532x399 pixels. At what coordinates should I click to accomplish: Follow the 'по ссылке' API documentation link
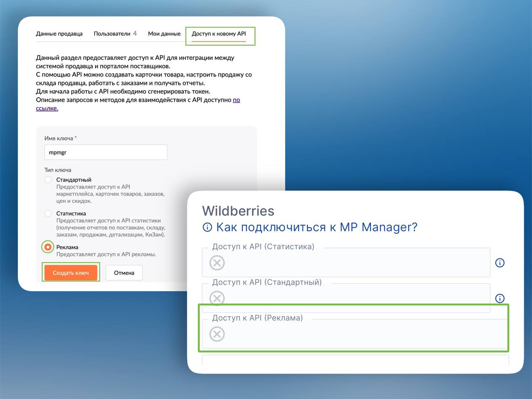(236, 100)
